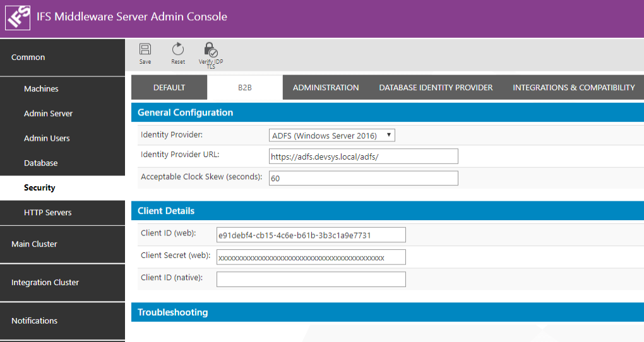Go to Machines in the sidebar
This screenshot has height=342, width=644.
coord(41,89)
